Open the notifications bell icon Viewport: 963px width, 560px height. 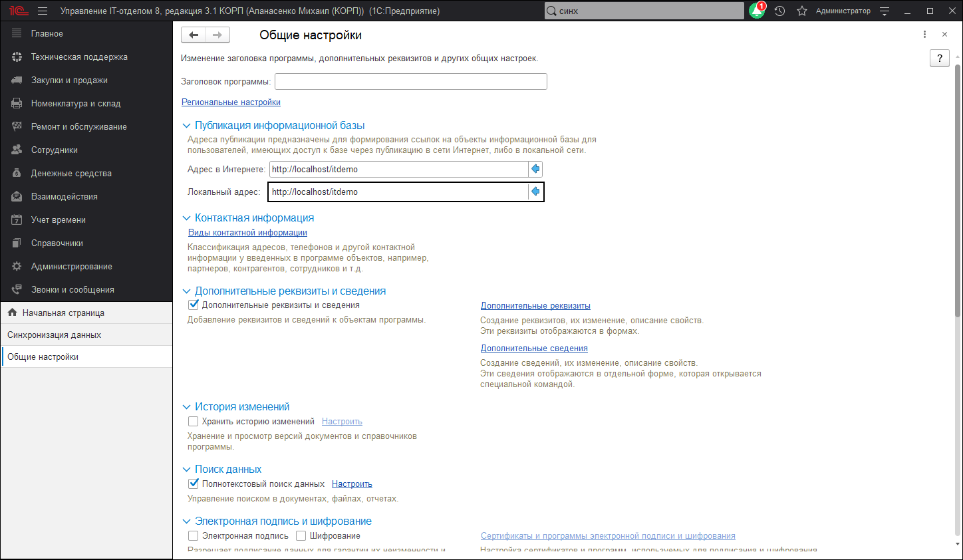coord(756,11)
